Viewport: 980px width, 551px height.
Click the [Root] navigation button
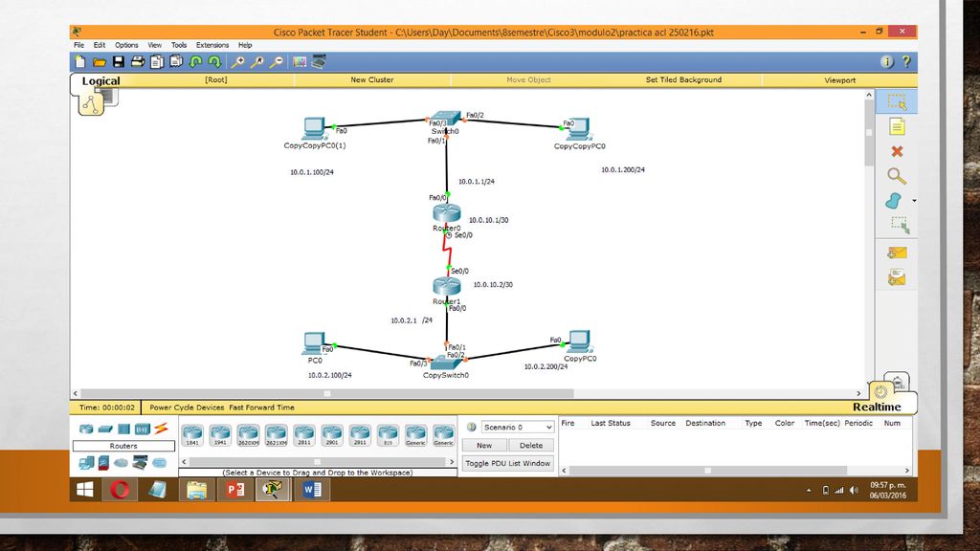(x=216, y=80)
